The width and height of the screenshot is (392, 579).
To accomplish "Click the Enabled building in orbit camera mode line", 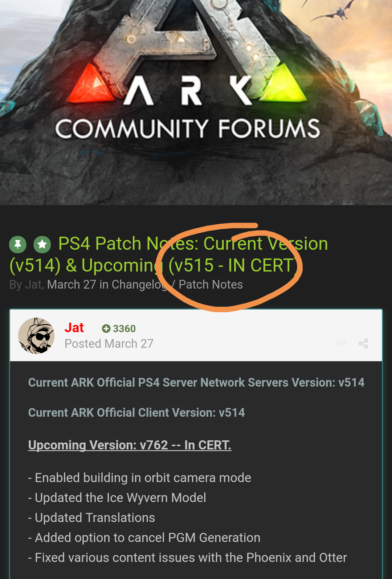I will click(x=140, y=478).
